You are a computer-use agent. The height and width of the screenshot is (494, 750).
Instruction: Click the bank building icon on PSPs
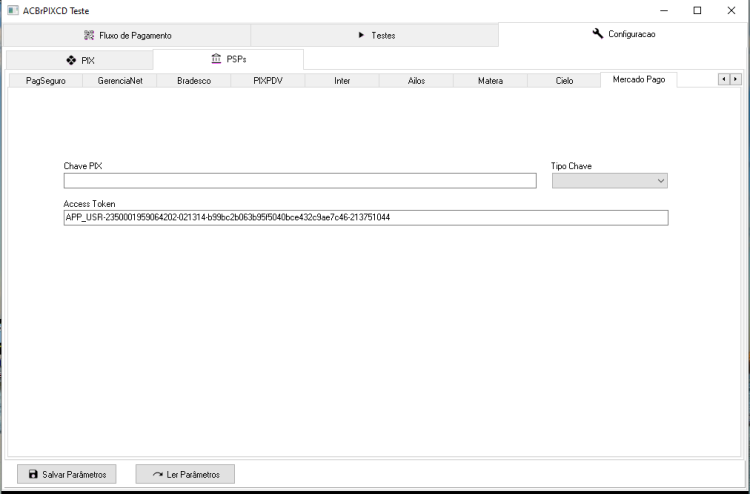click(216, 59)
